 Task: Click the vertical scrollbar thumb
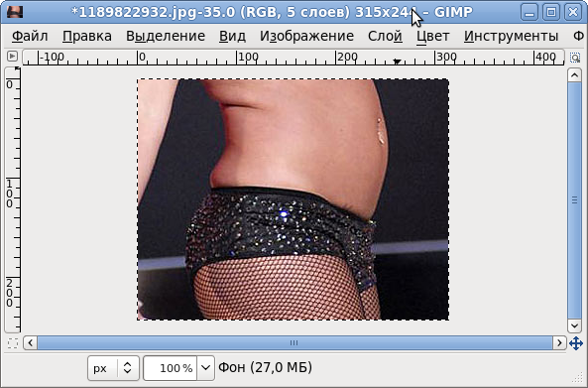click(x=574, y=200)
